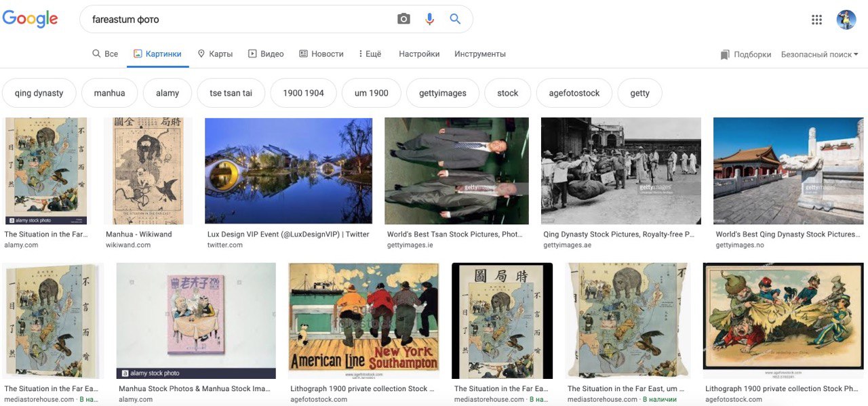Switch to the Все tab
The image size is (868, 406).
105,54
